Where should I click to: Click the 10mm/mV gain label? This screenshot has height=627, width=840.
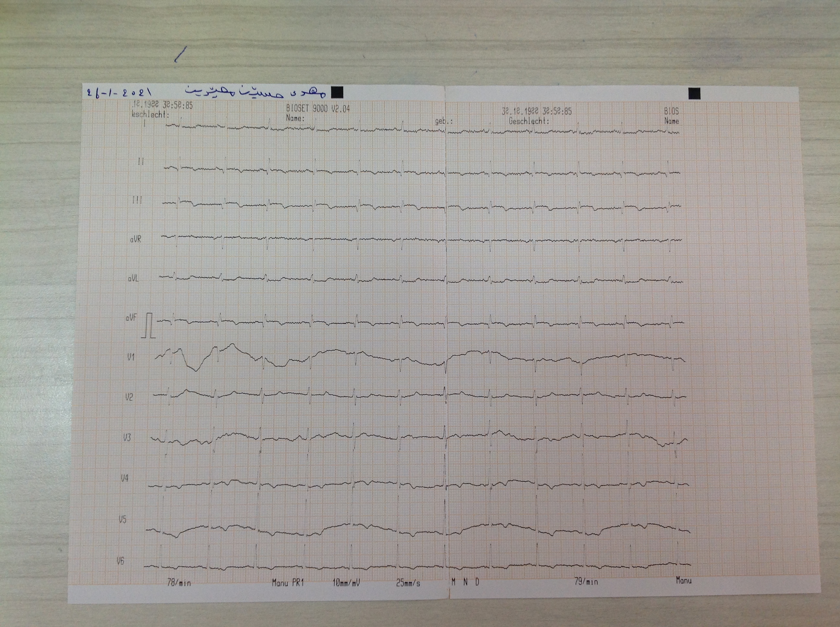tap(346, 583)
